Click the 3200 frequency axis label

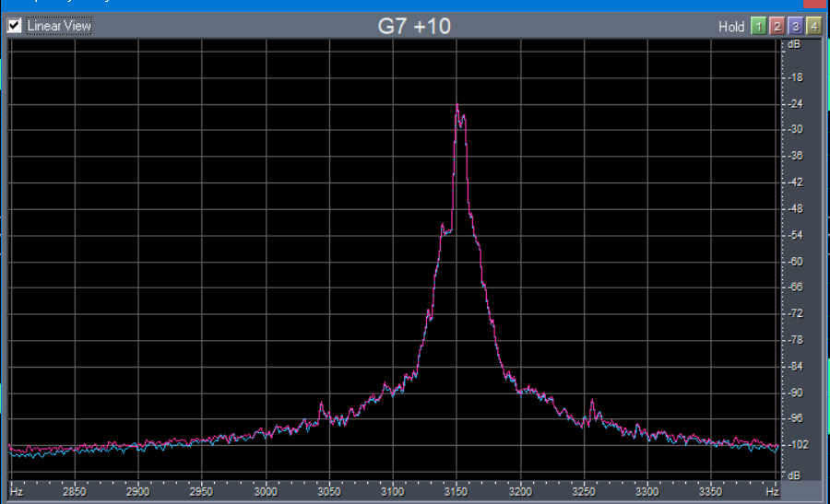tap(520, 492)
